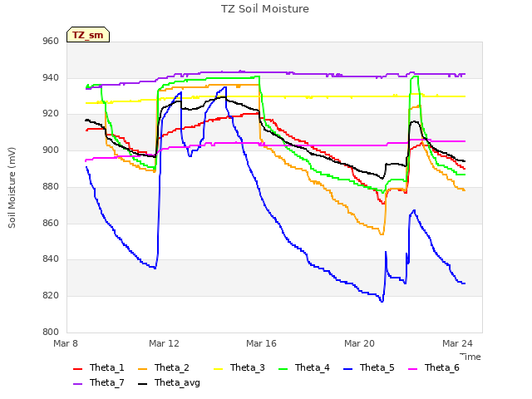Viewport: 532px width, 399px height.
Task: Click the 960 y-axis tick label
Action: click(x=51, y=42)
